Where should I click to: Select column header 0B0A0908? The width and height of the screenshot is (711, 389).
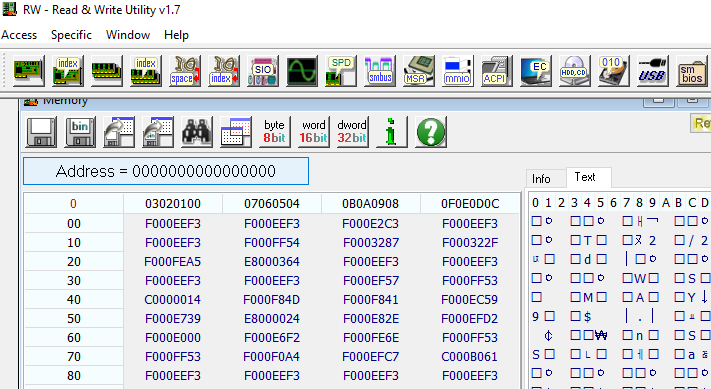click(370, 204)
